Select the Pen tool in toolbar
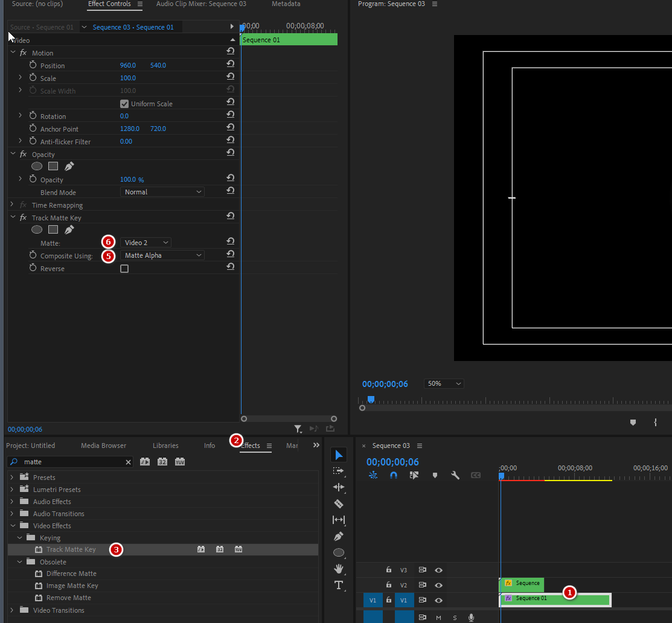Screen dimensions: 672x623 (x=339, y=536)
